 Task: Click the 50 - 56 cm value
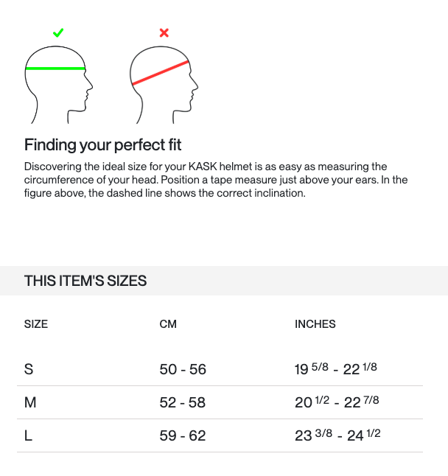(x=183, y=369)
